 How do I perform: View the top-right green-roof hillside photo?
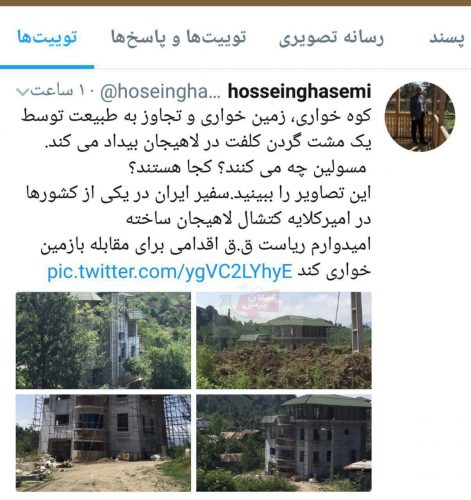[x=284, y=340]
